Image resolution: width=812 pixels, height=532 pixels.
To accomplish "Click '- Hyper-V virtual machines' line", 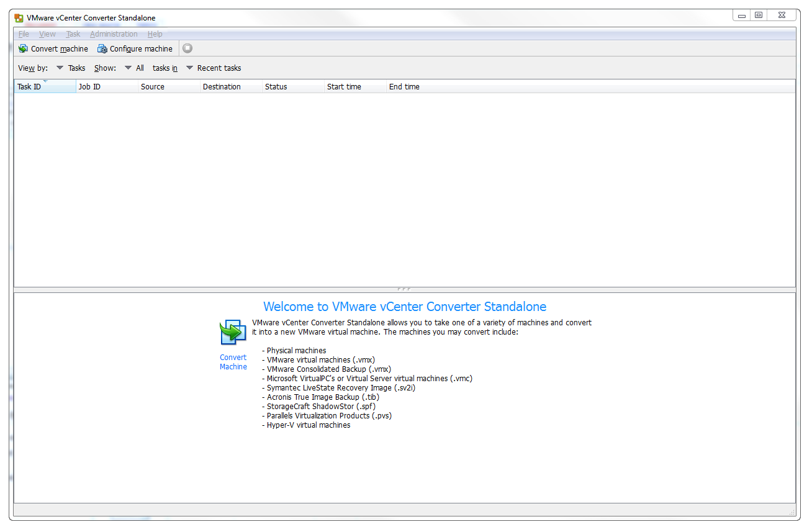I will point(307,425).
